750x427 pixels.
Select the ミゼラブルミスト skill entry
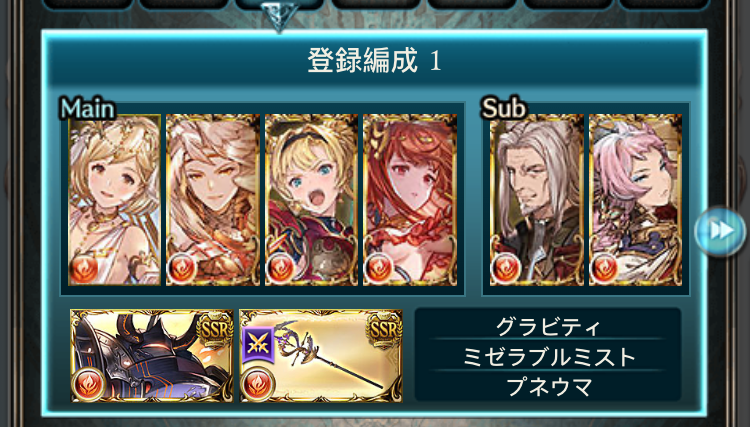pyautogui.click(x=548, y=357)
